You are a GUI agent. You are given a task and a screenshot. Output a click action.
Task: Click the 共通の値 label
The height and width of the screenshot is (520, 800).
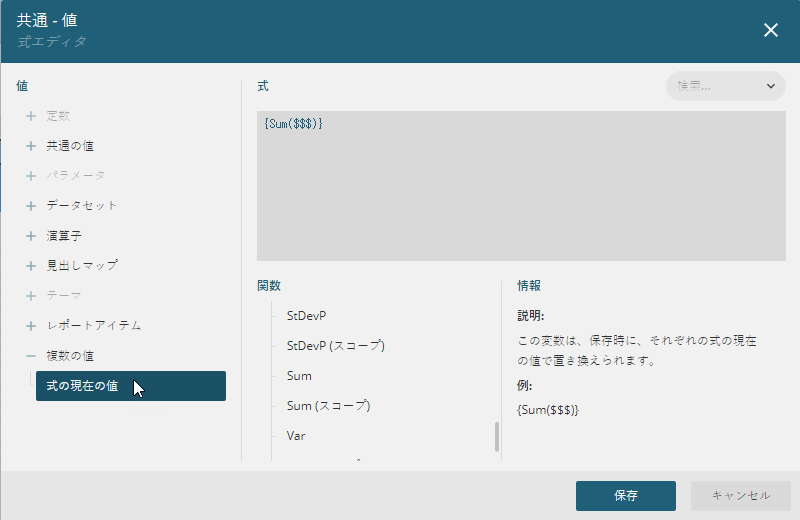click(x=70, y=146)
